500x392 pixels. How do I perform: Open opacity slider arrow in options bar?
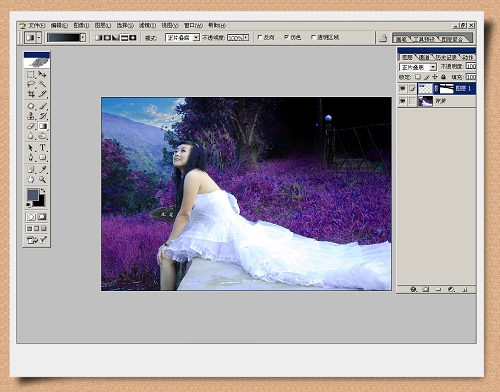(x=246, y=38)
